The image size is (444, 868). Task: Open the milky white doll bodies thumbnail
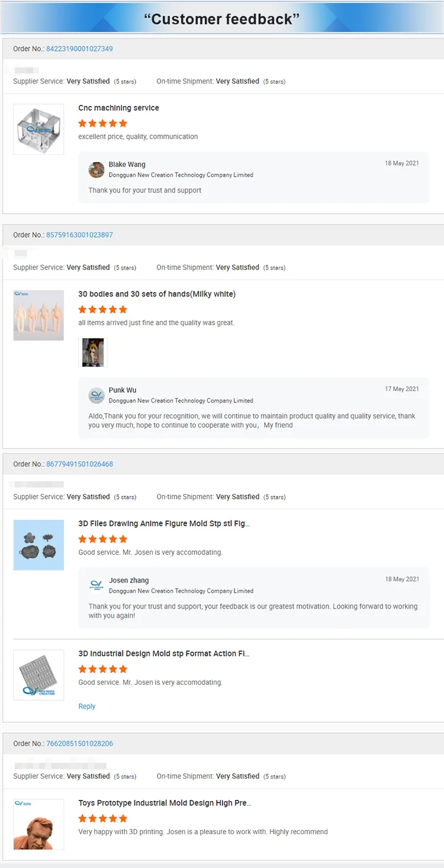[x=38, y=315]
